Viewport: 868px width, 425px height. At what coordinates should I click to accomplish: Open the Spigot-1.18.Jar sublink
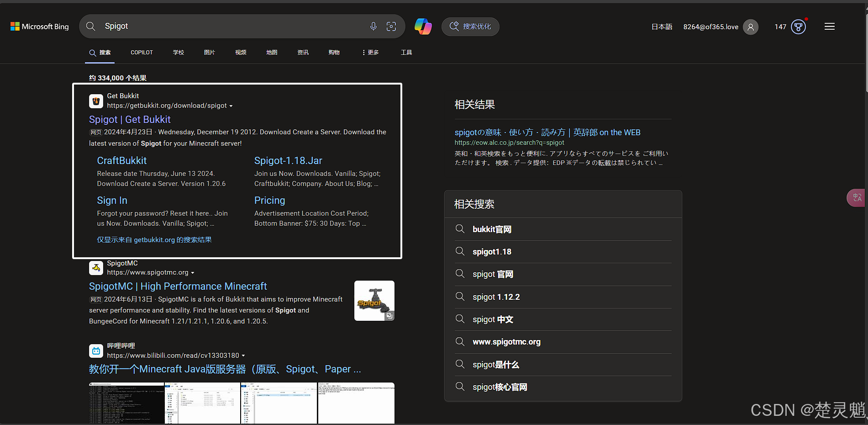click(288, 161)
